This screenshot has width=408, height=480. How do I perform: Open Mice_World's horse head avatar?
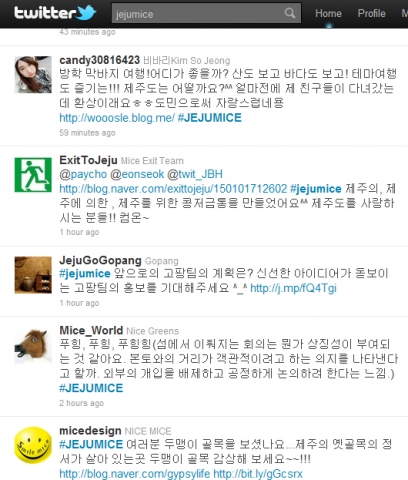33,345
